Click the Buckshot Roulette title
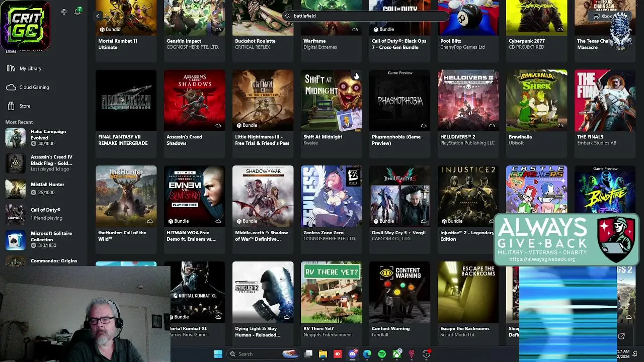The height and width of the screenshot is (362, 644). pyautogui.click(x=255, y=41)
